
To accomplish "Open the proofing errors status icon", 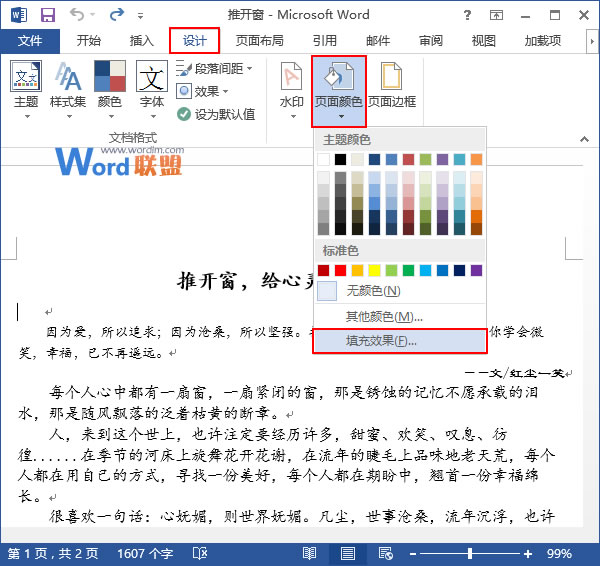I will [x=200, y=553].
